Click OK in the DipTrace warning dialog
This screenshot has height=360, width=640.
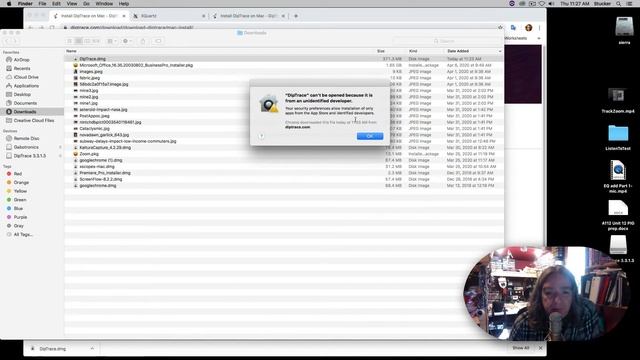[x=370, y=136]
